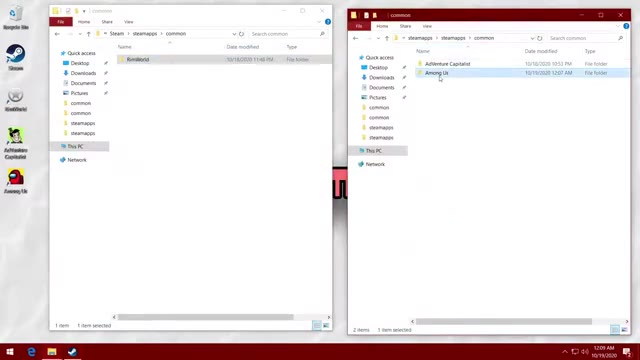Click the volume icon in system tray
This screenshot has width=640, height=360.
coord(585,351)
